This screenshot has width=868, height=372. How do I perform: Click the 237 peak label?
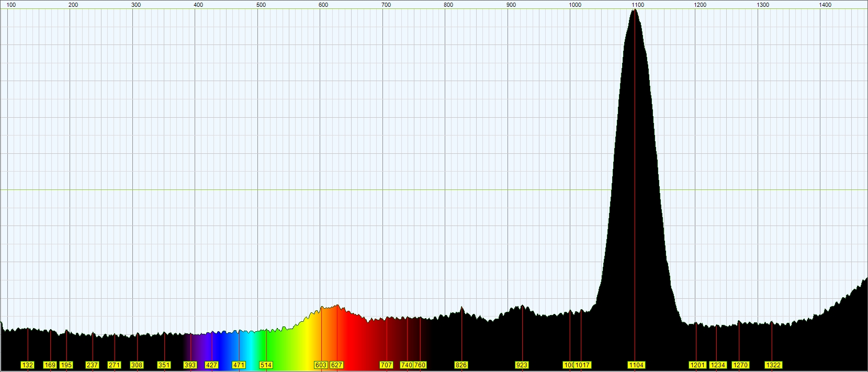pyautogui.click(x=92, y=365)
